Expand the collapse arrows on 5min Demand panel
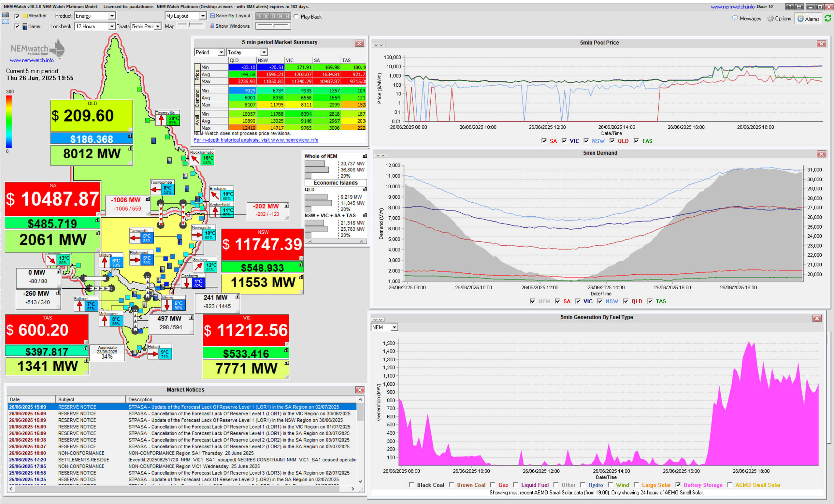The image size is (834, 504). click(x=380, y=155)
